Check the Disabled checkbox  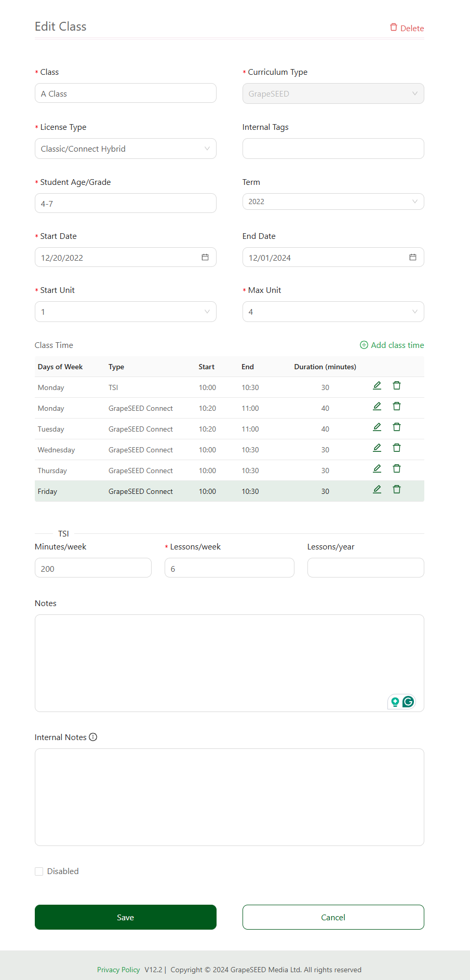click(39, 871)
